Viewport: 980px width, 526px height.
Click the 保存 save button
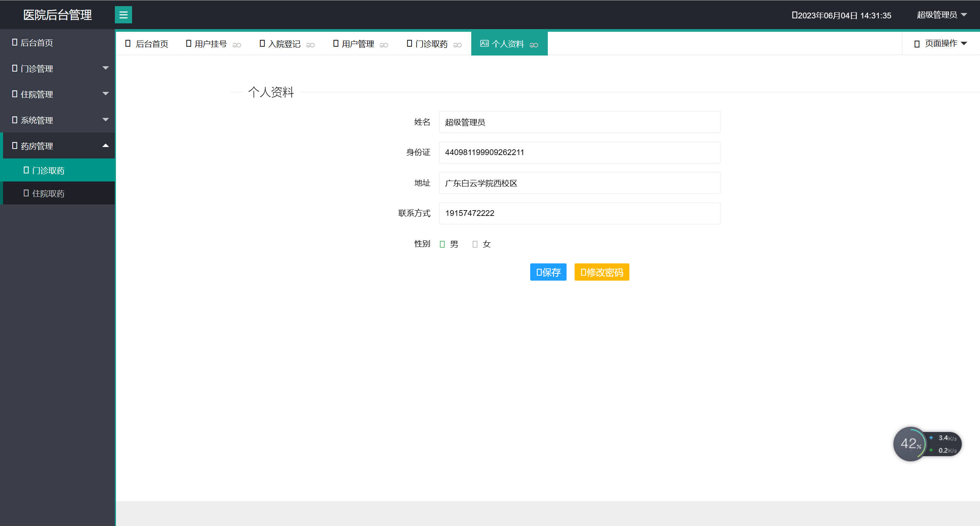click(x=548, y=272)
